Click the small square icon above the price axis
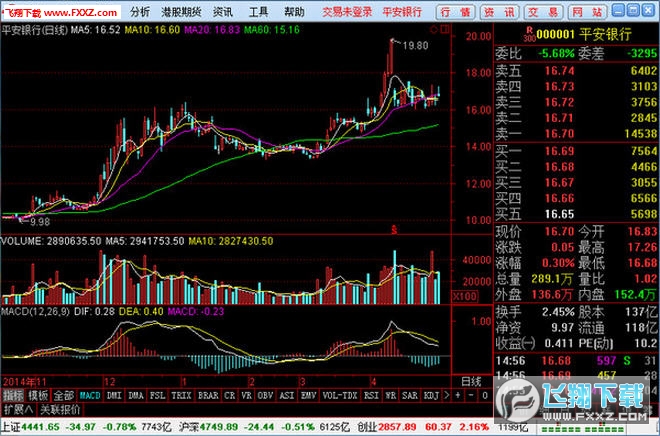The height and width of the screenshot is (436, 660). point(445,29)
